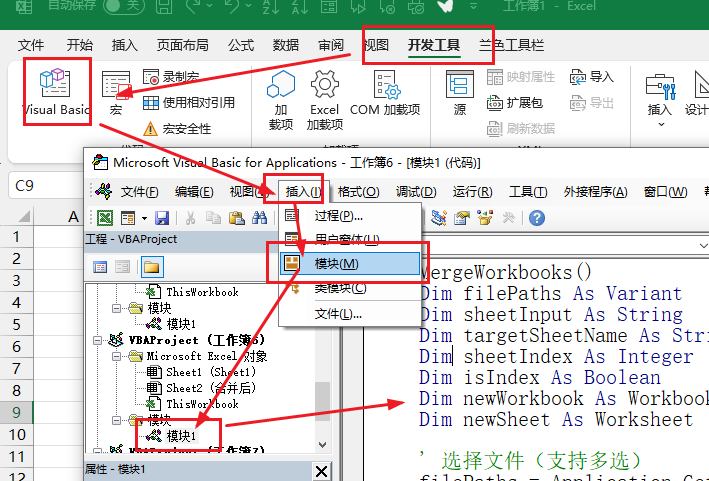Open the 加载项 add-ins button

pos(281,100)
